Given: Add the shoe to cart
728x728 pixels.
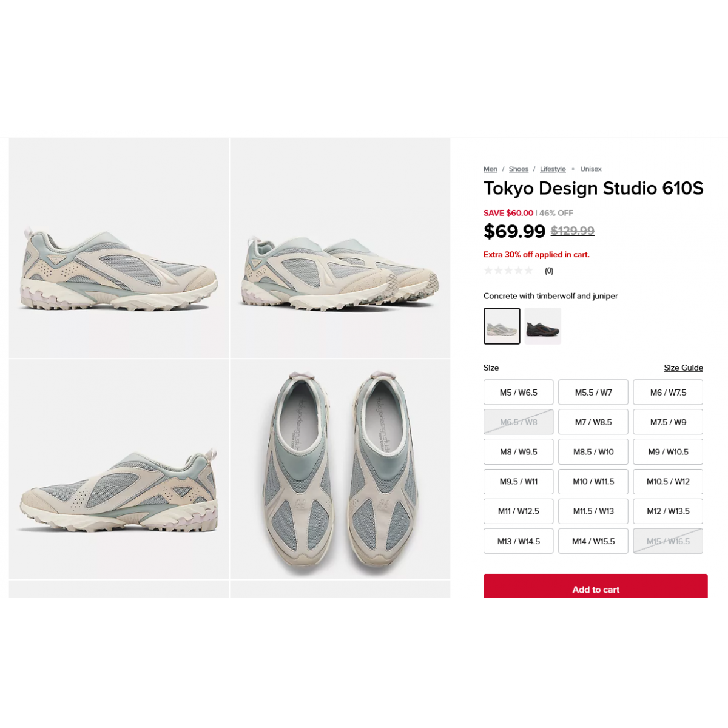Looking at the screenshot, I should click(x=596, y=586).
